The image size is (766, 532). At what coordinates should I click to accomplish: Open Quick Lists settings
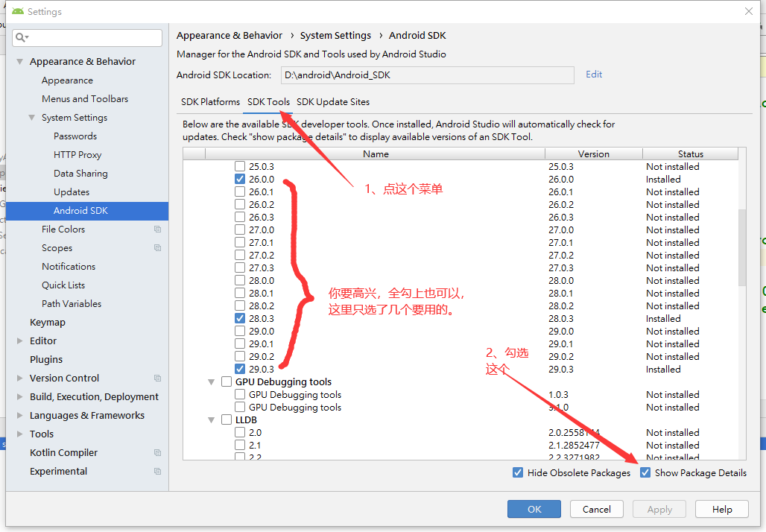pyautogui.click(x=63, y=285)
